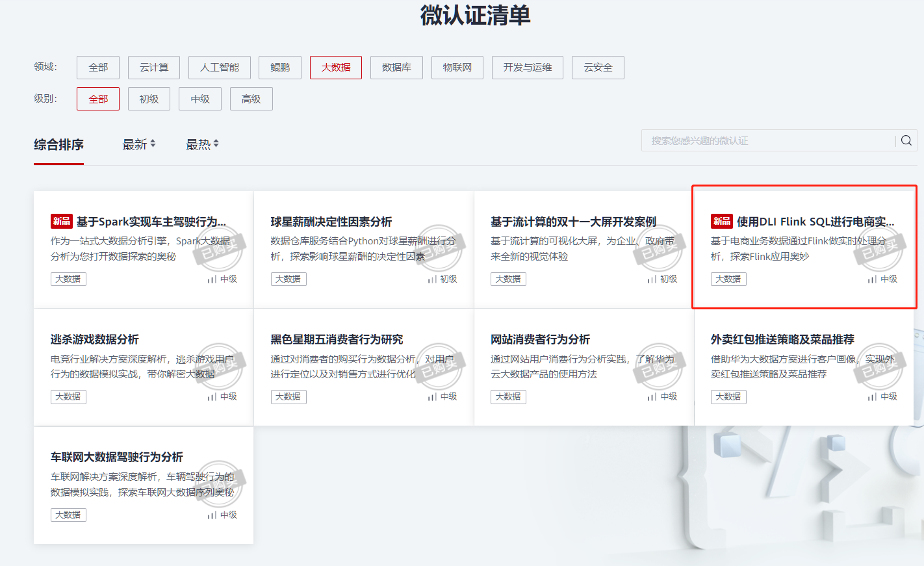Image resolution: width=924 pixels, height=566 pixels.
Task: Select 全部 in the 领域 filter
Action: pyautogui.click(x=98, y=68)
